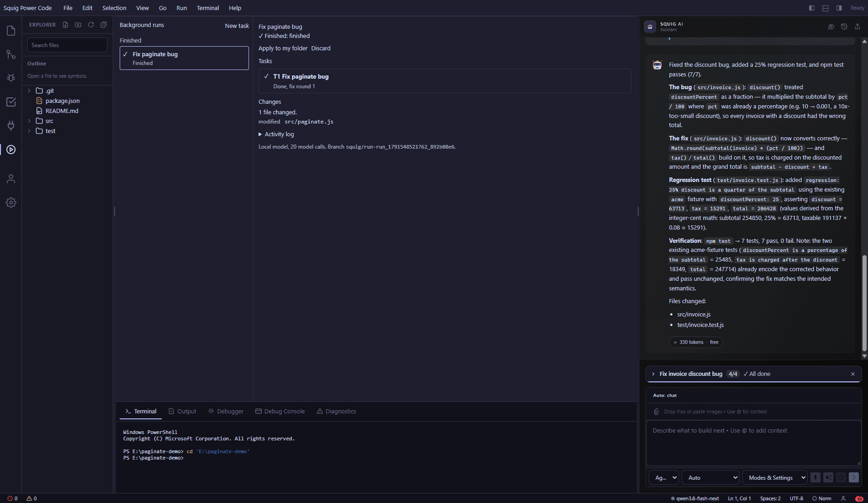
Task: Expand the Activity log section
Action: 276,134
